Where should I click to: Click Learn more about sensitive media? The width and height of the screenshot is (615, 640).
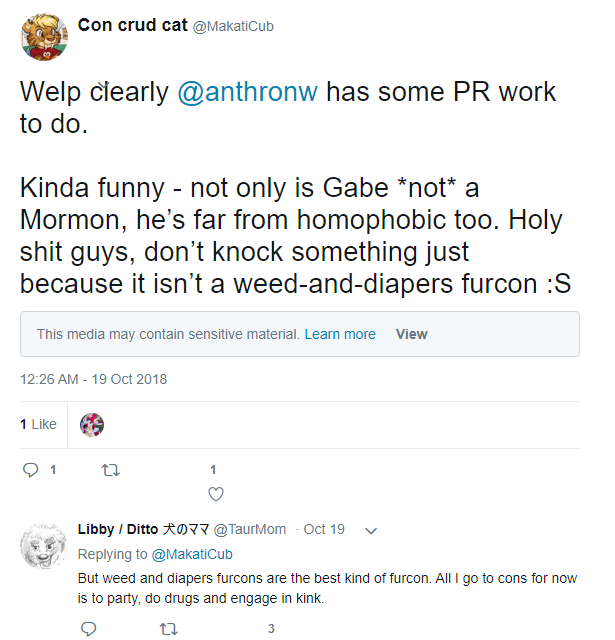point(340,334)
